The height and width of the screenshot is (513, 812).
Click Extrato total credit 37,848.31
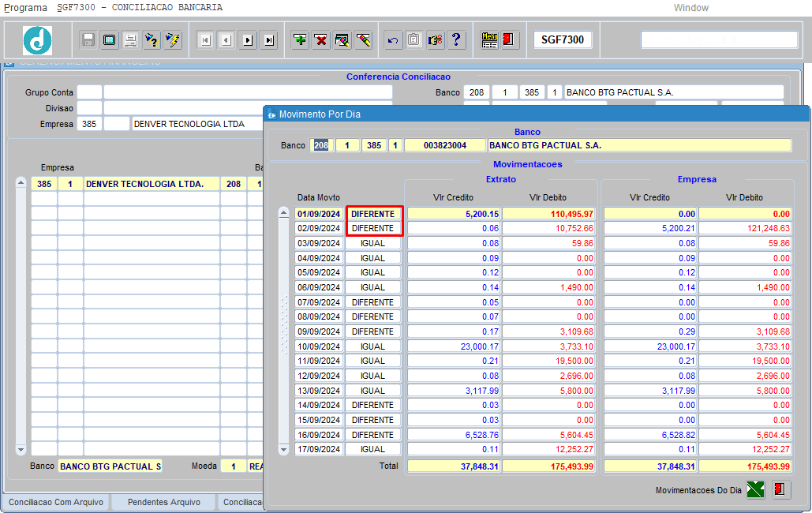[x=454, y=466]
